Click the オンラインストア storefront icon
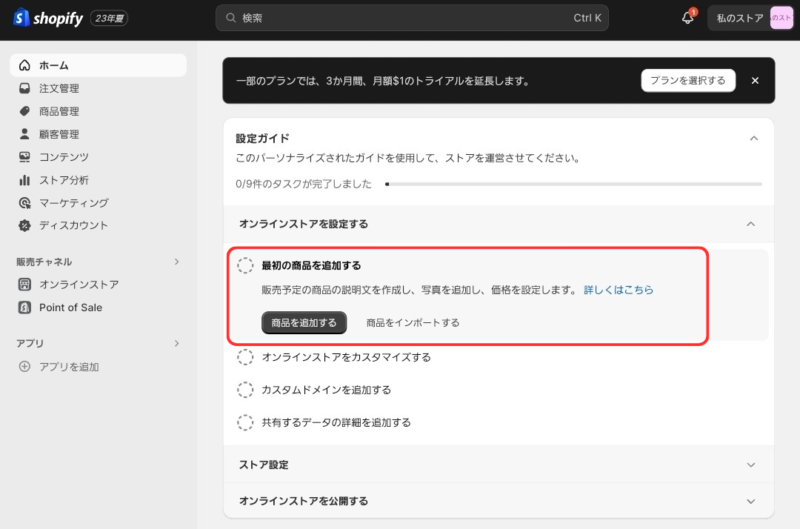 24,284
